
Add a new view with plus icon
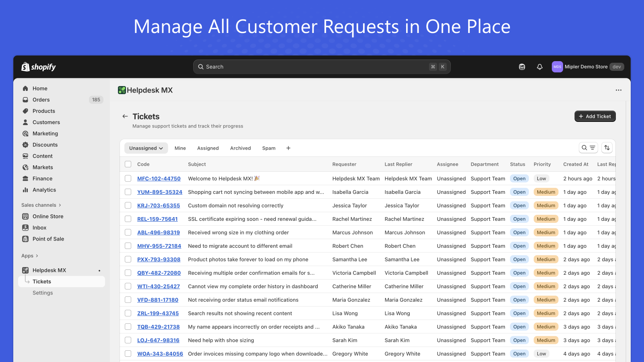click(x=288, y=148)
